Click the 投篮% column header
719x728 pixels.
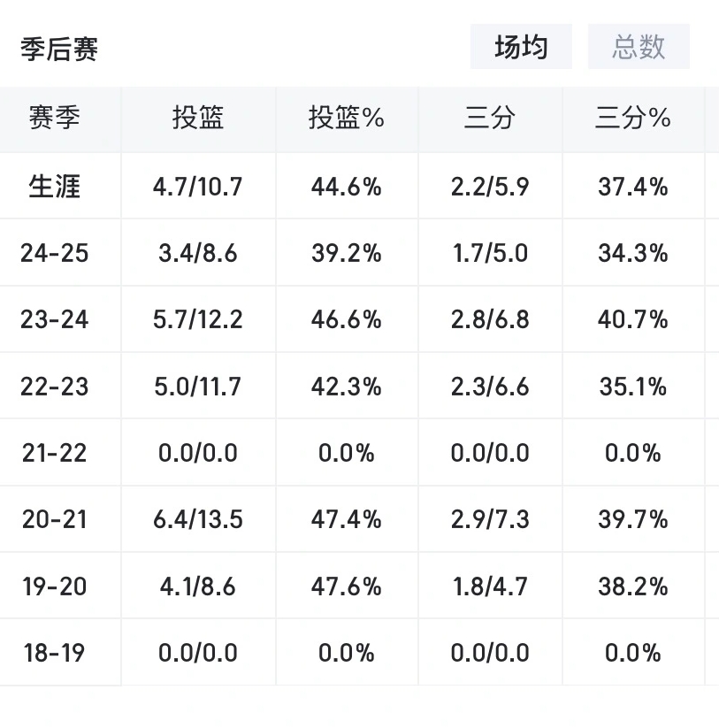tap(347, 119)
